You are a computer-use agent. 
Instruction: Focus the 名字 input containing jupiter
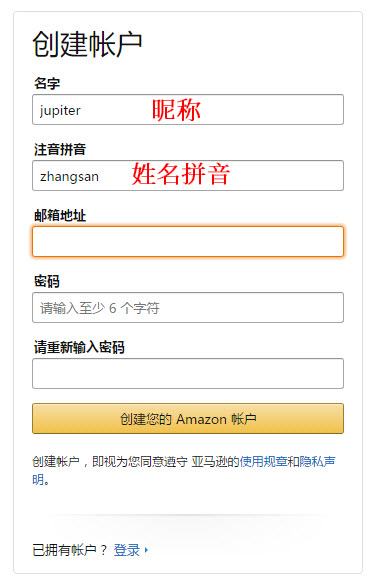188,109
